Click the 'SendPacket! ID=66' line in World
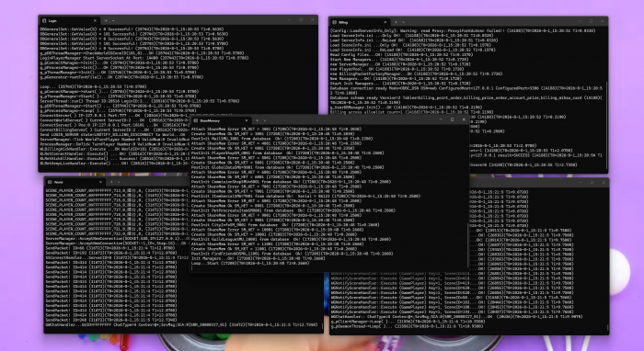This screenshot has width=644, height=351. point(111,248)
